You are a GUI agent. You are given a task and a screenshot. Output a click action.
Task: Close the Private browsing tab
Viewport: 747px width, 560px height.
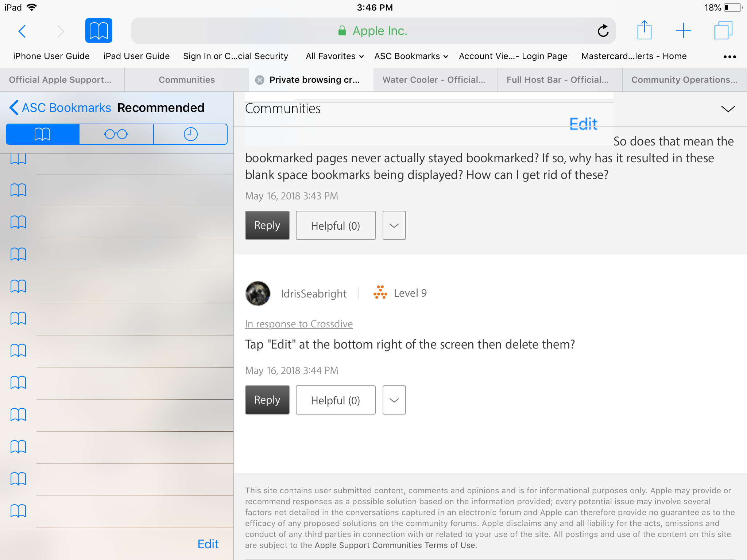(260, 80)
